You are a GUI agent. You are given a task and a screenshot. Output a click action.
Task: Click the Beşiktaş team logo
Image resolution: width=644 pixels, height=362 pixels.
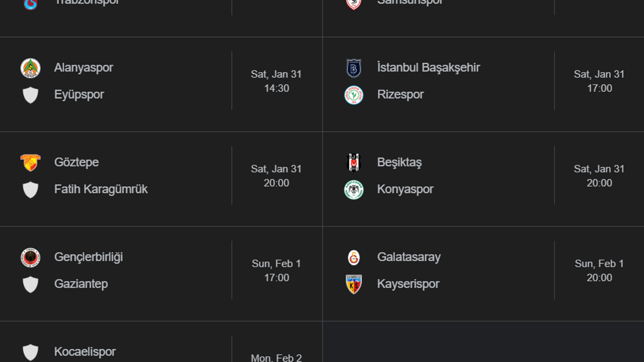354,162
